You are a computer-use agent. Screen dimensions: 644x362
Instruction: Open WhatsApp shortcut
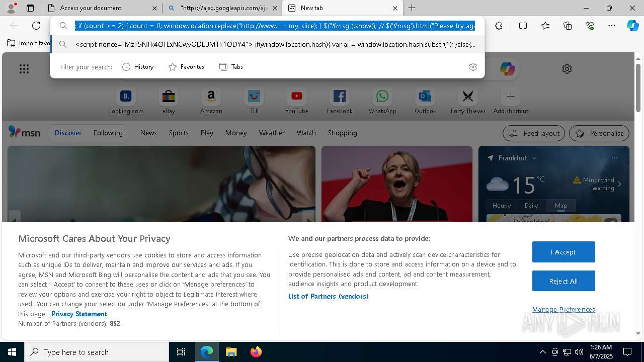[382, 101]
